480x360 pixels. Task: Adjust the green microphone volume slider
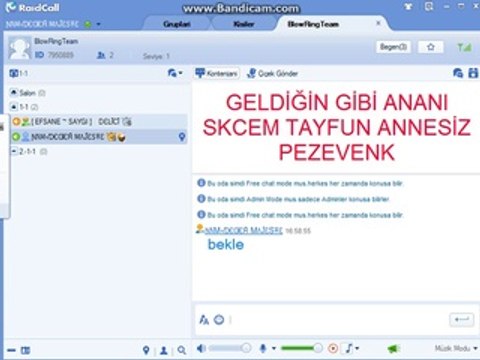(x=302, y=348)
